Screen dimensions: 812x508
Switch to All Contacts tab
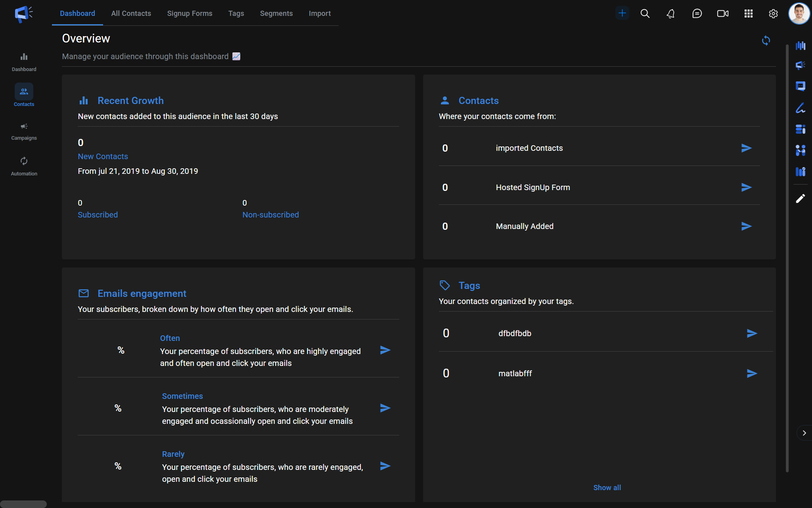(x=131, y=13)
